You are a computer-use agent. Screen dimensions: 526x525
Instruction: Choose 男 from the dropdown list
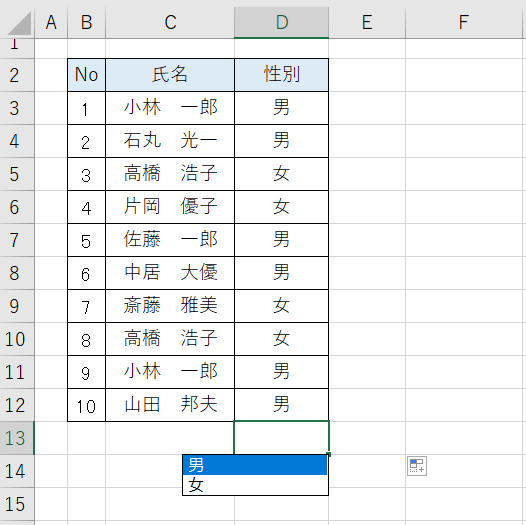pyautogui.click(x=255, y=465)
